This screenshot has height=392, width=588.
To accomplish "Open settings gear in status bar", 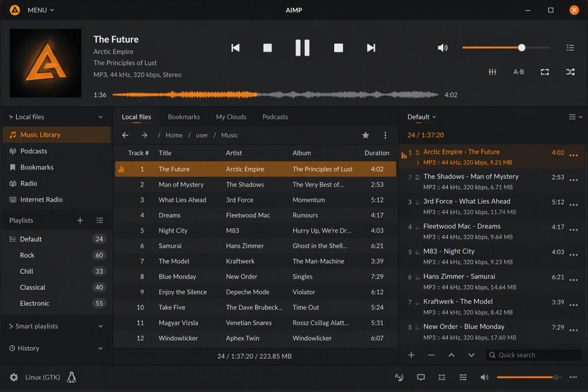I will point(14,378).
